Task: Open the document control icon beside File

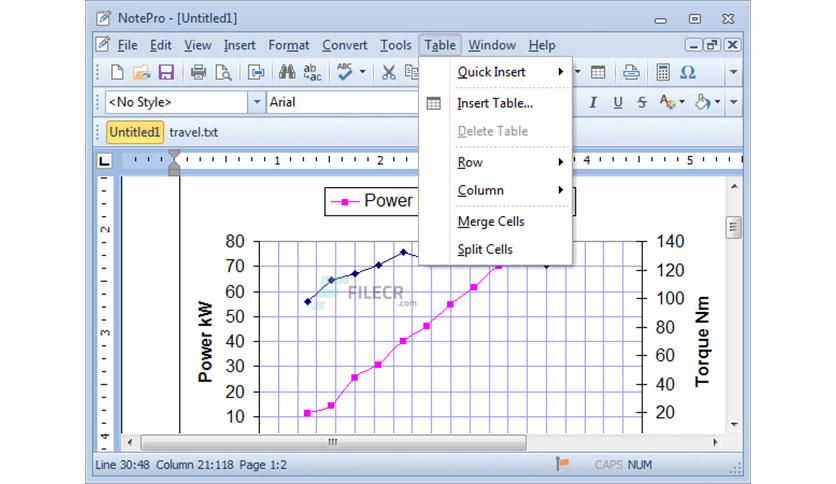Action: (x=103, y=44)
